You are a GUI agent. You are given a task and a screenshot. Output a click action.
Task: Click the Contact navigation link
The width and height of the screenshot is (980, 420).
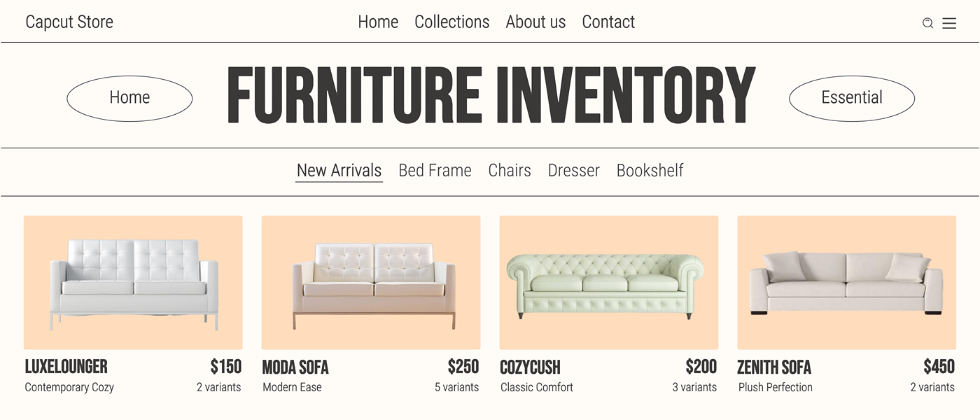608,22
